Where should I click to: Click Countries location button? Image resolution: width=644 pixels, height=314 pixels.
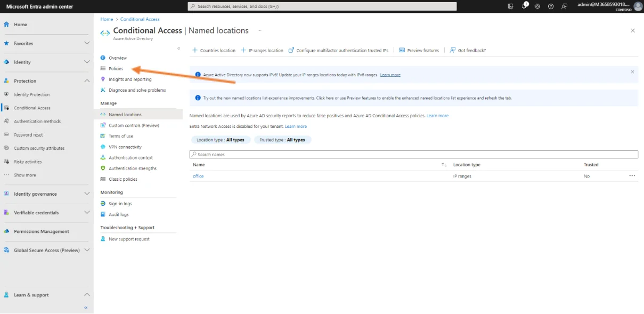[214, 51]
